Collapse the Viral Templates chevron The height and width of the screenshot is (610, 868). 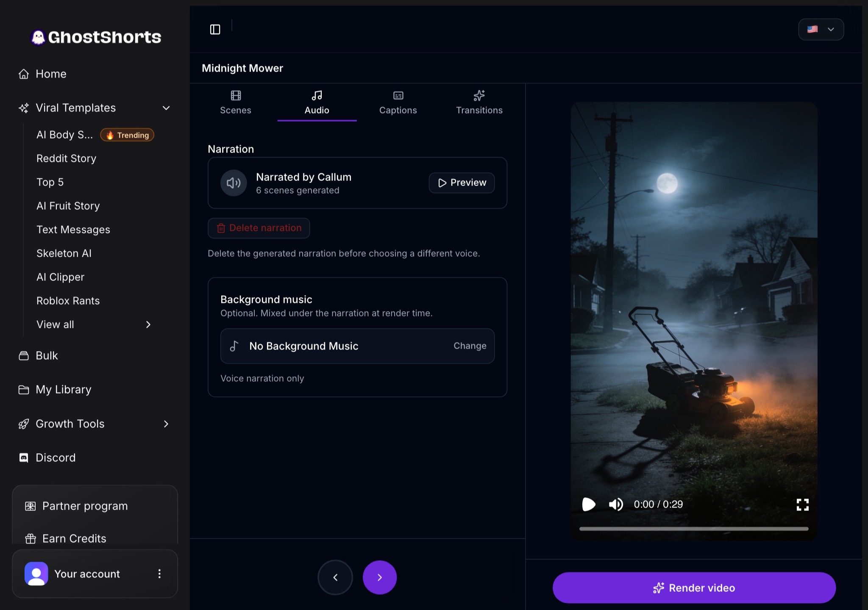[166, 108]
